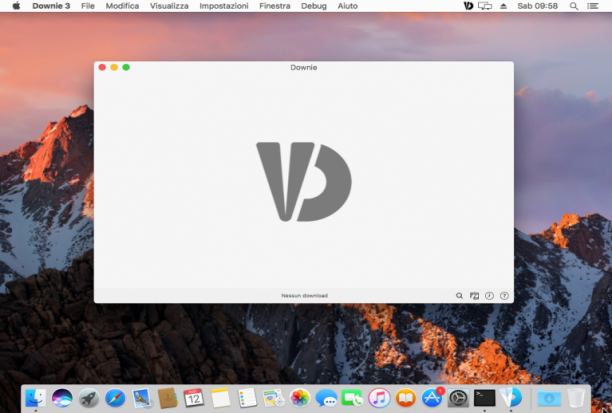Zoom the Downie window with green button
Image resolution: width=612 pixels, height=413 pixels.
[126, 67]
